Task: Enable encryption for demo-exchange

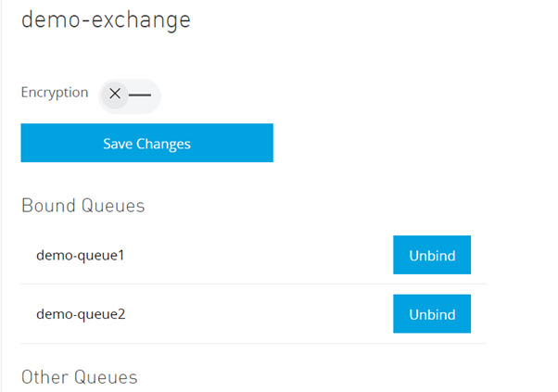Action: (x=129, y=95)
